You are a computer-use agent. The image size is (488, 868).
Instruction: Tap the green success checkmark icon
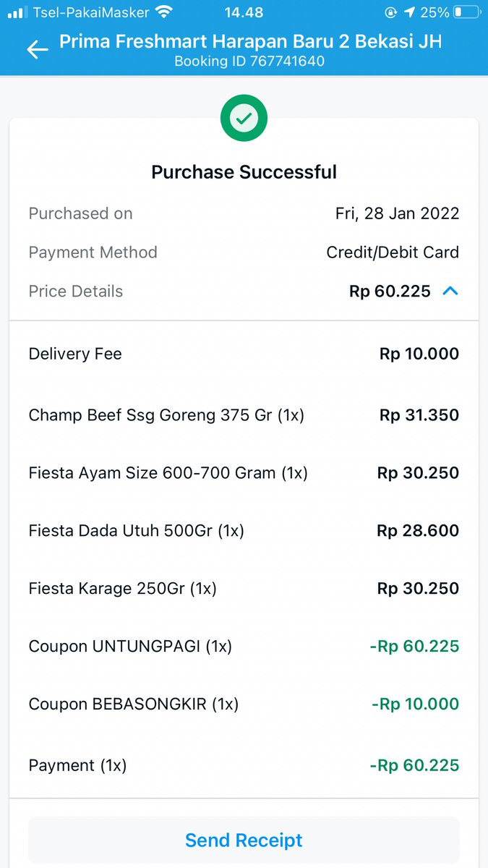click(x=244, y=118)
